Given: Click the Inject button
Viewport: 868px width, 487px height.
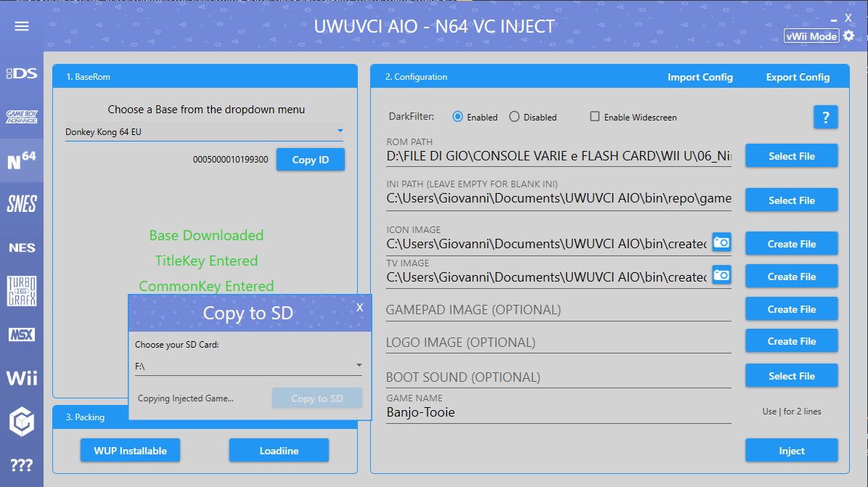Looking at the screenshot, I should pyautogui.click(x=792, y=451).
